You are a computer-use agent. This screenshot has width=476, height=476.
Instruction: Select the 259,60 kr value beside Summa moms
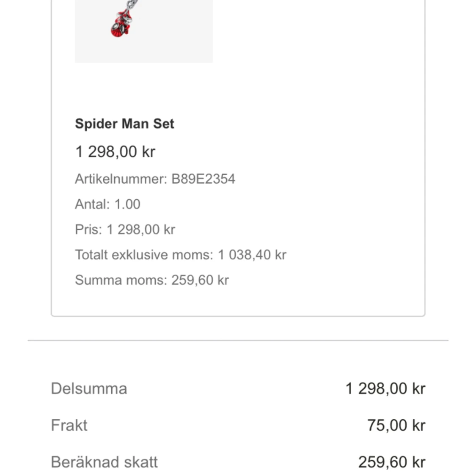click(200, 280)
